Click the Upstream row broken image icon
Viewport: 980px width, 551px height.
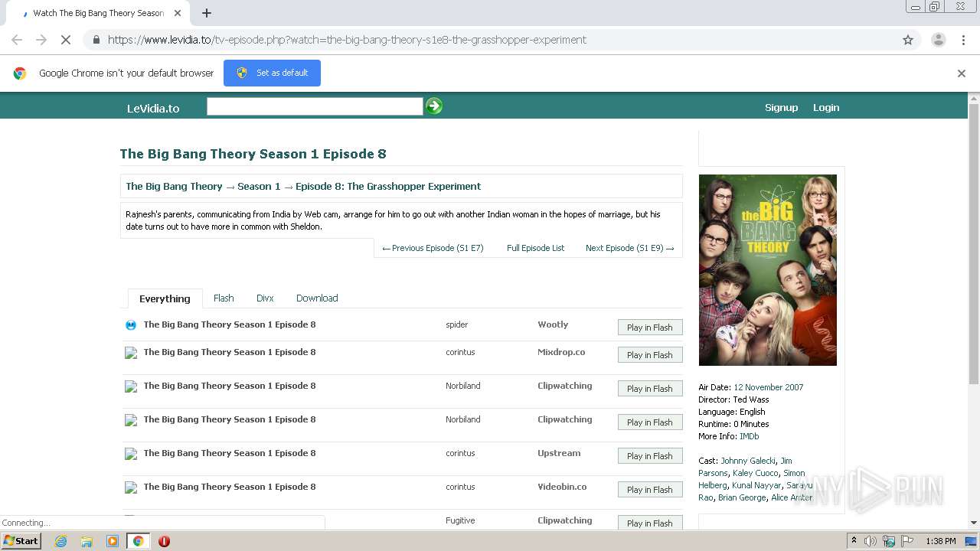131,455
